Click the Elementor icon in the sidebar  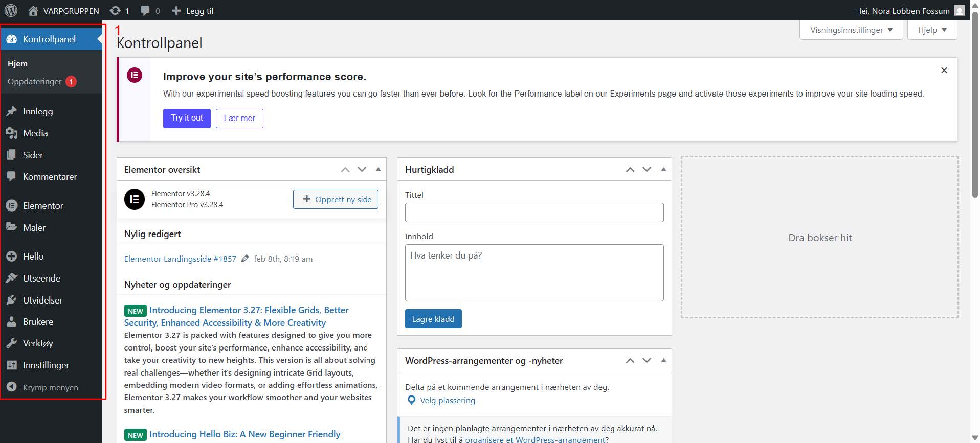[11, 205]
